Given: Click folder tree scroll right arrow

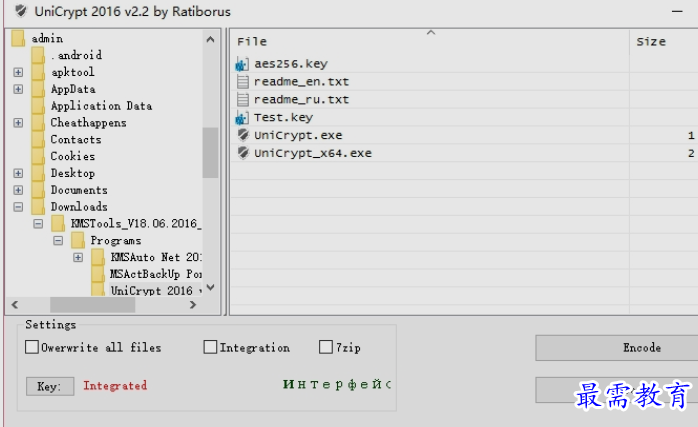Looking at the screenshot, I should [193, 305].
